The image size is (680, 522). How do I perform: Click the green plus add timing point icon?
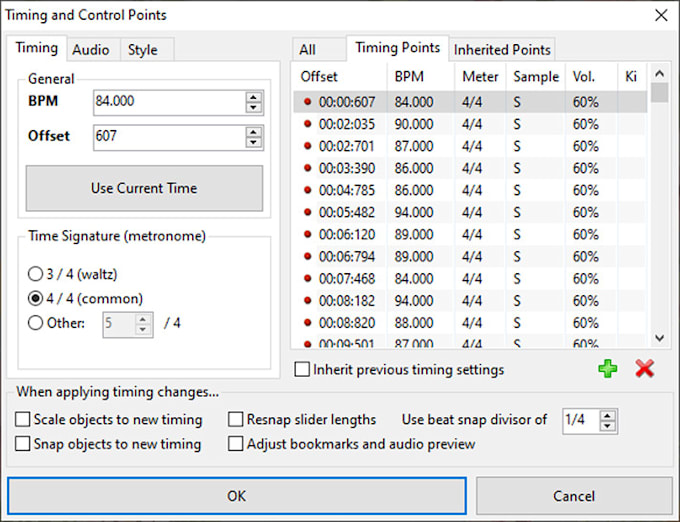(607, 368)
